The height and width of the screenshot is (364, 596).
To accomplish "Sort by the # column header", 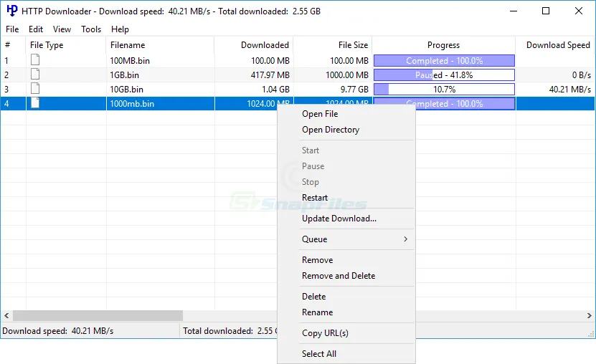I will (13, 45).
